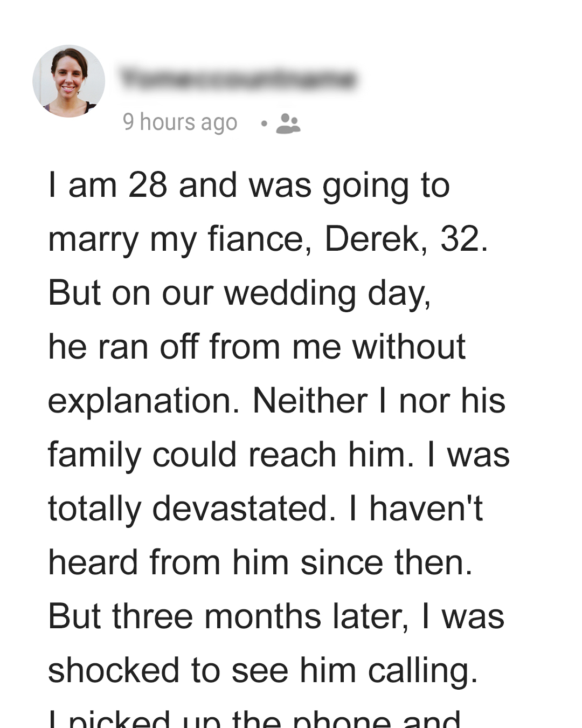Click the line 'heard from him since then.'
The height and width of the screenshot is (728, 582).
coord(260,562)
